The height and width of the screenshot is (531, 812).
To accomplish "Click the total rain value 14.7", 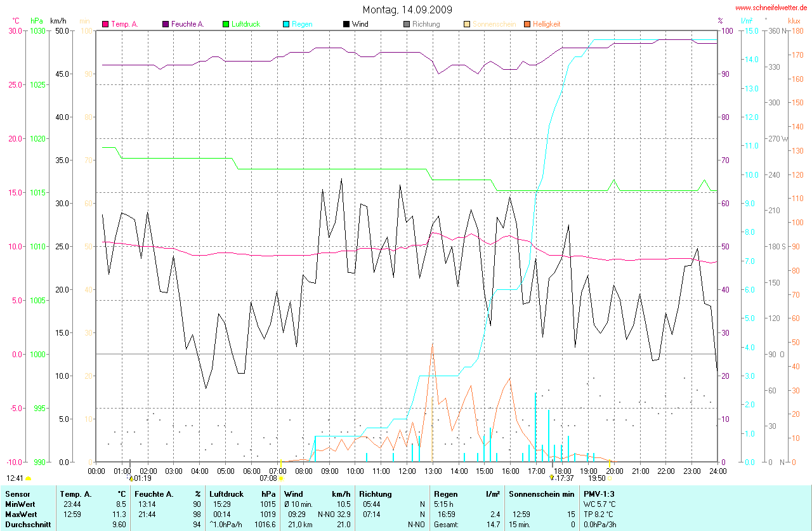I will tap(494, 525).
